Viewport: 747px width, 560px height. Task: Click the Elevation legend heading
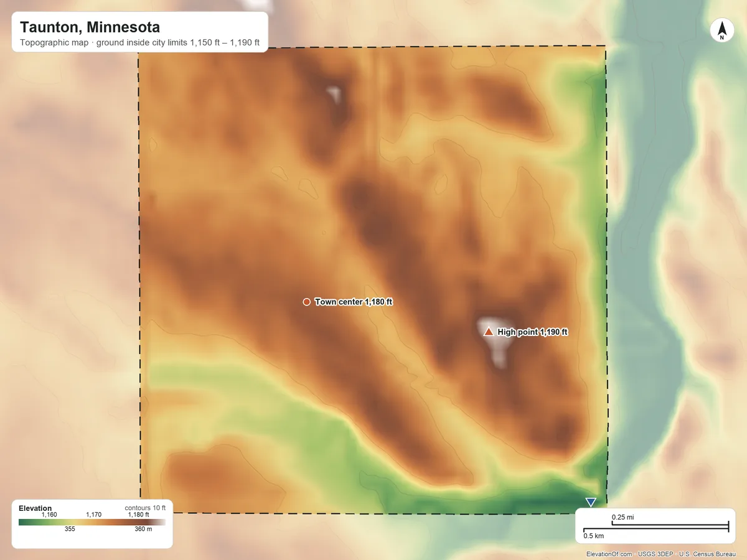tap(35, 508)
